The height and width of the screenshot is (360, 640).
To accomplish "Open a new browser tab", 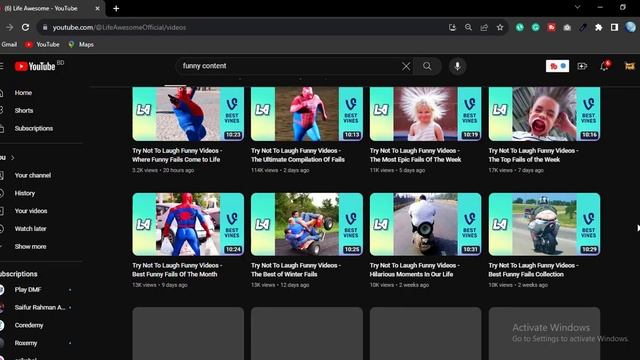I will tap(116, 8).
